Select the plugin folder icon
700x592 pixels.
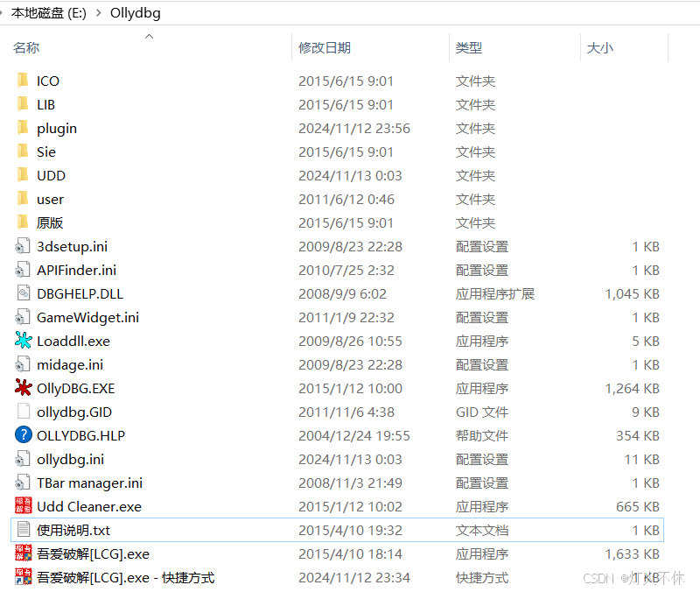23,128
